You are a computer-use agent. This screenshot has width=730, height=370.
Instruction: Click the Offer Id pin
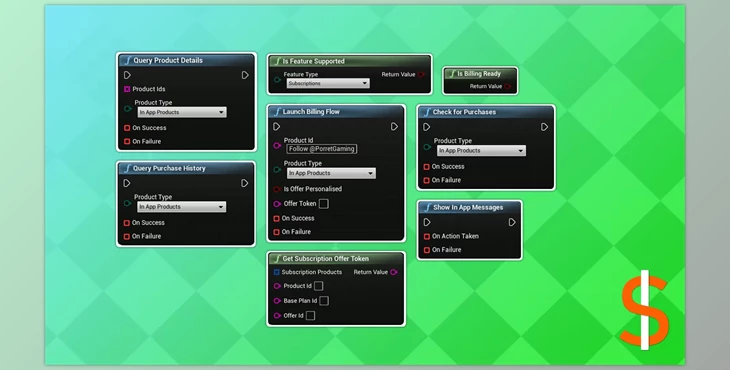pyautogui.click(x=277, y=316)
